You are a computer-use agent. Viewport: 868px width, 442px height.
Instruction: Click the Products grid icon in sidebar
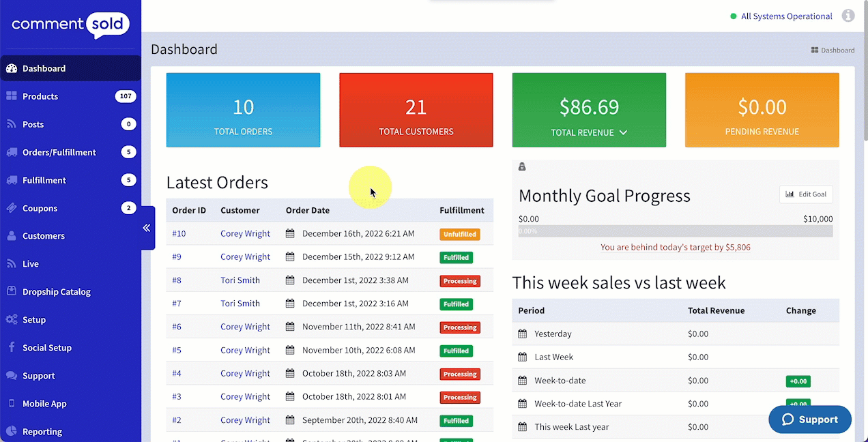[x=11, y=96]
